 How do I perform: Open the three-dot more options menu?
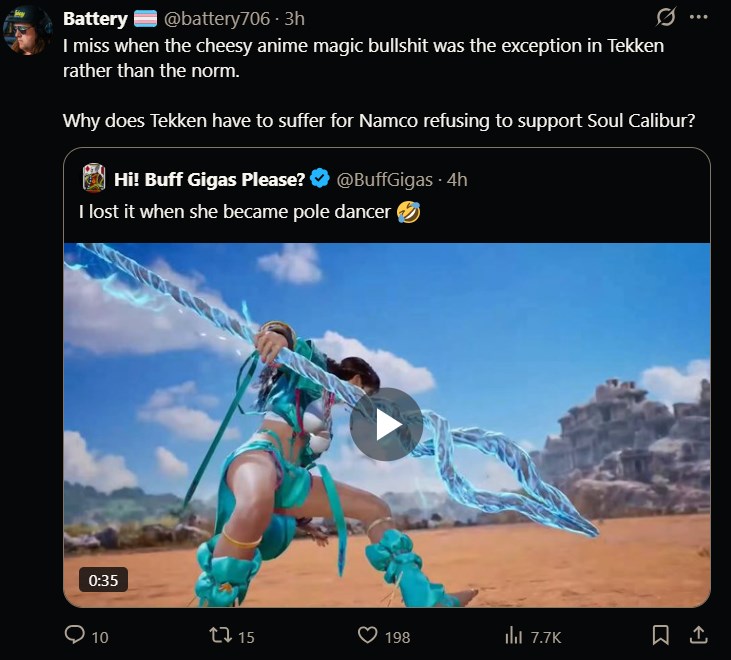[x=698, y=17]
